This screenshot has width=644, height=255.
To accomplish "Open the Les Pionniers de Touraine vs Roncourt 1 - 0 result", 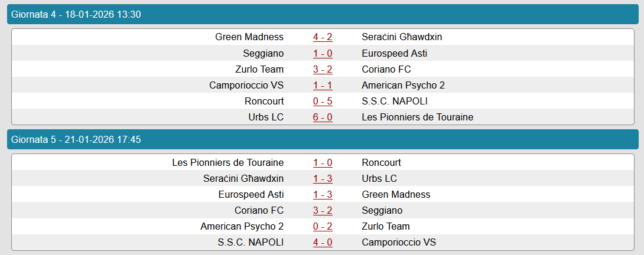I will 323,162.
